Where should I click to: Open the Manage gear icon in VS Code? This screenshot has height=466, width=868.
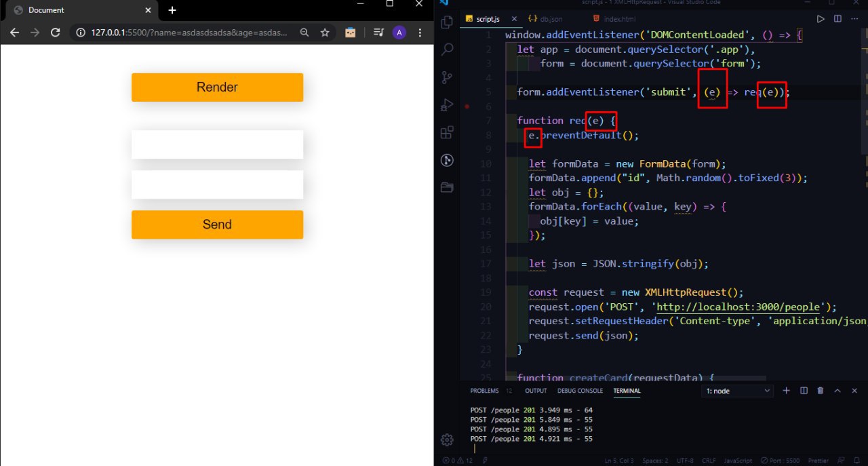pyautogui.click(x=447, y=440)
